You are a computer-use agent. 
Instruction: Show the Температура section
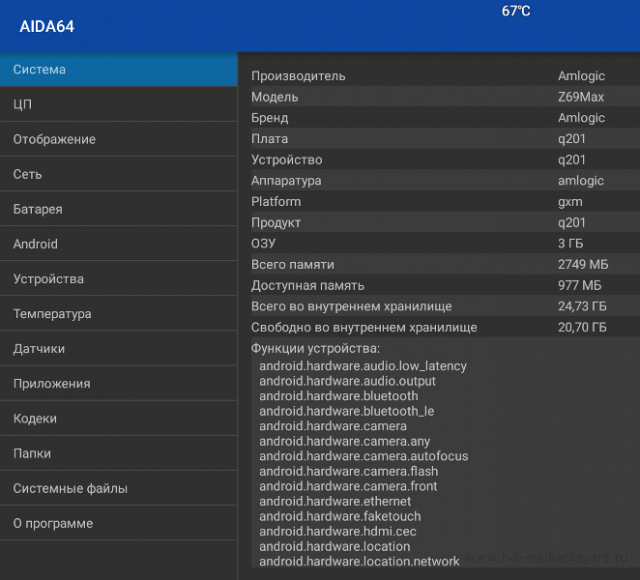(x=118, y=313)
